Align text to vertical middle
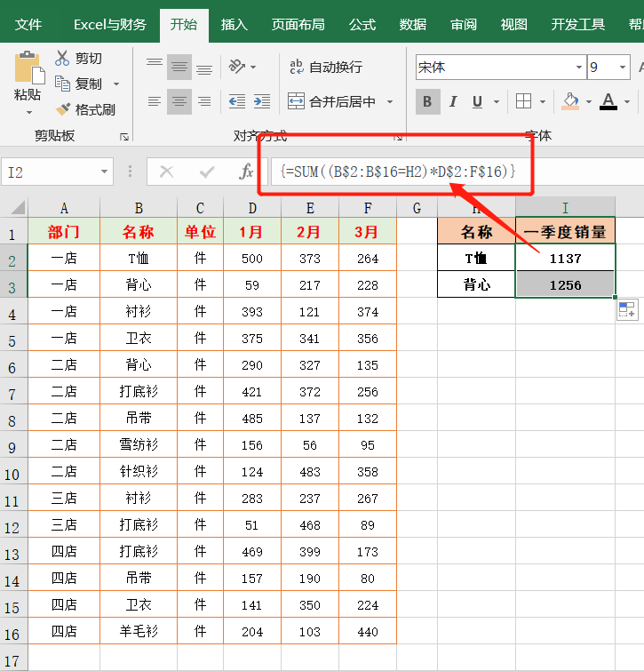Image resolution: width=644 pixels, height=671 pixels. pyautogui.click(x=179, y=67)
